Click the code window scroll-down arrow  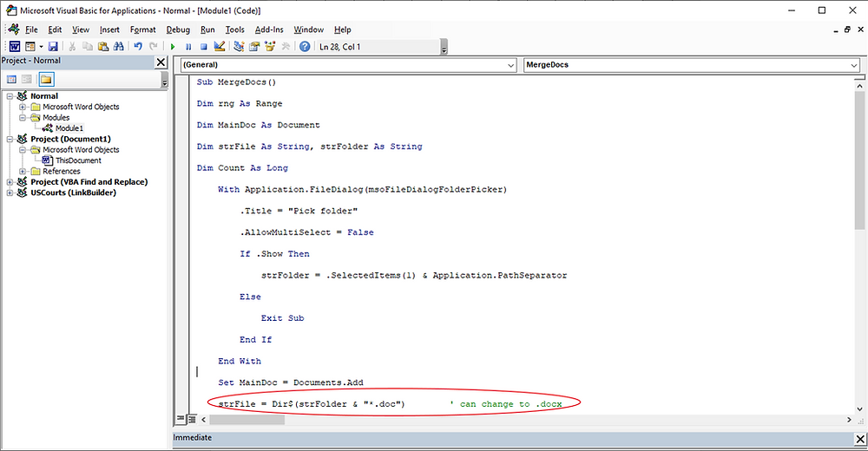pyautogui.click(x=859, y=409)
